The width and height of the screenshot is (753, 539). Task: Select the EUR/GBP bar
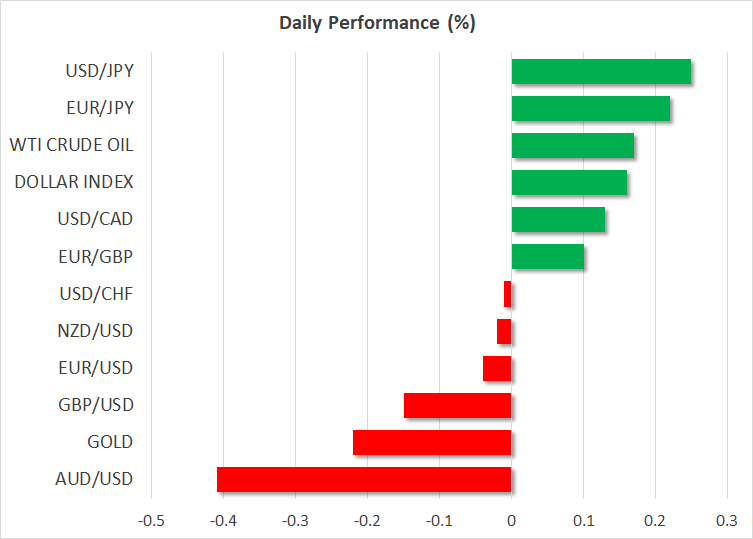pyautogui.click(x=547, y=256)
